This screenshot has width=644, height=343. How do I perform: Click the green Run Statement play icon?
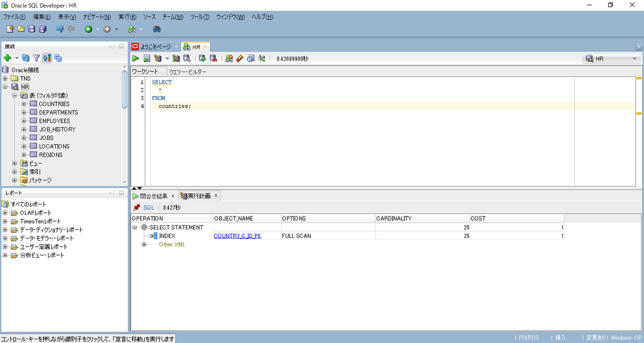click(x=136, y=58)
